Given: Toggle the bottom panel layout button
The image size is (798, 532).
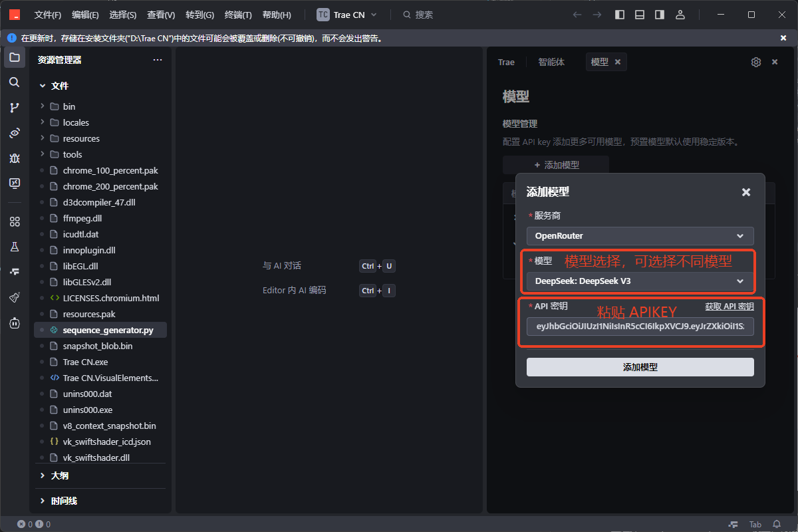Looking at the screenshot, I should (640, 15).
